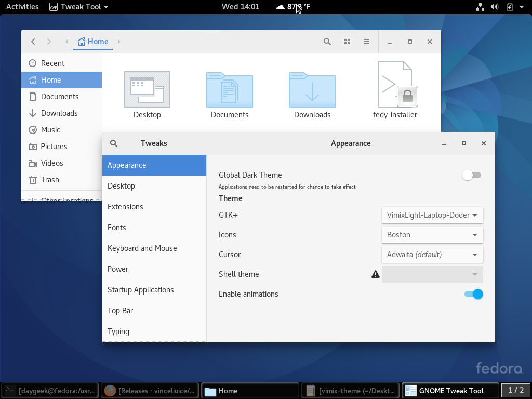532x399 pixels.
Task: Open GTK+ theme dropdown
Action: (432, 215)
